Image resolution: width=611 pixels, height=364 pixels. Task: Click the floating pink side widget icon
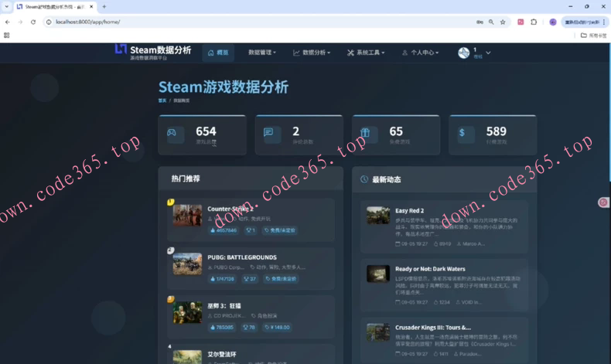[x=603, y=202]
